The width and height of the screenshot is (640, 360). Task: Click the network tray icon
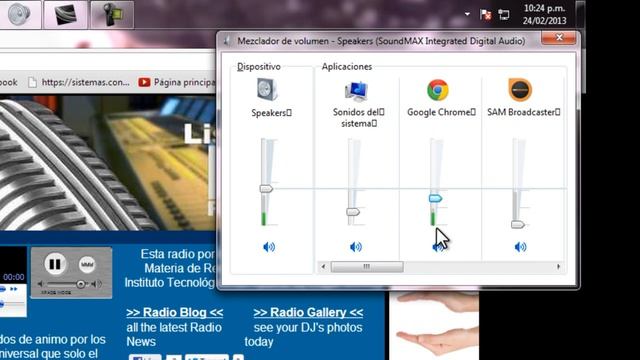[x=504, y=15]
